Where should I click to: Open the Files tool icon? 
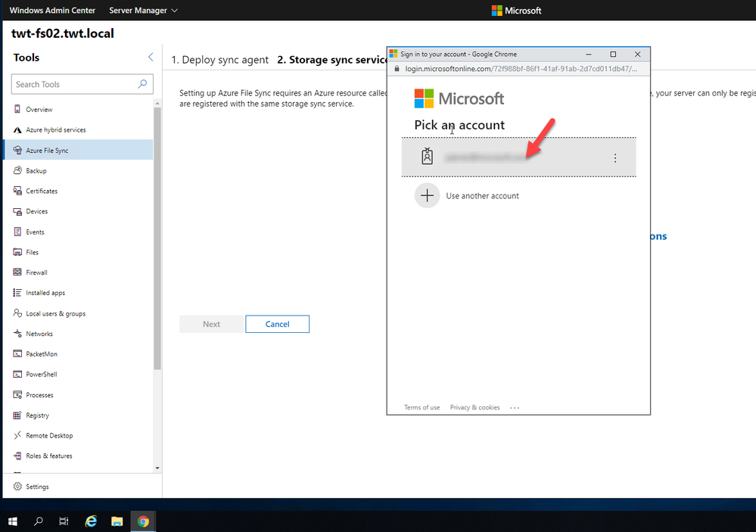(17, 252)
